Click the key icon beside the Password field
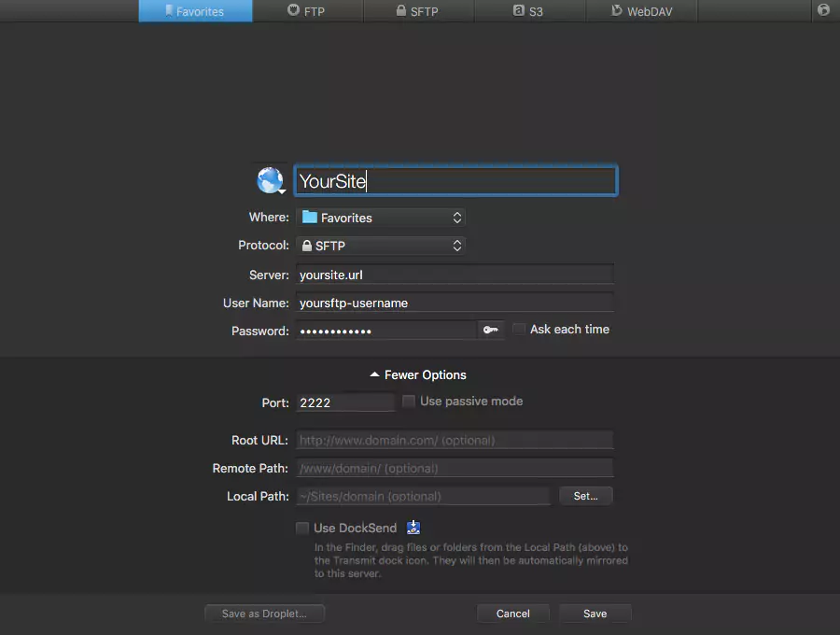 [x=491, y=329]
